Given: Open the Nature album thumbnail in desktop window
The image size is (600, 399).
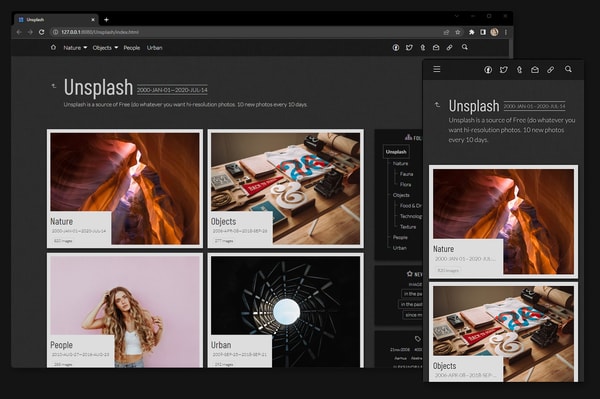Looking at the screenshot, I should [125, 189].
